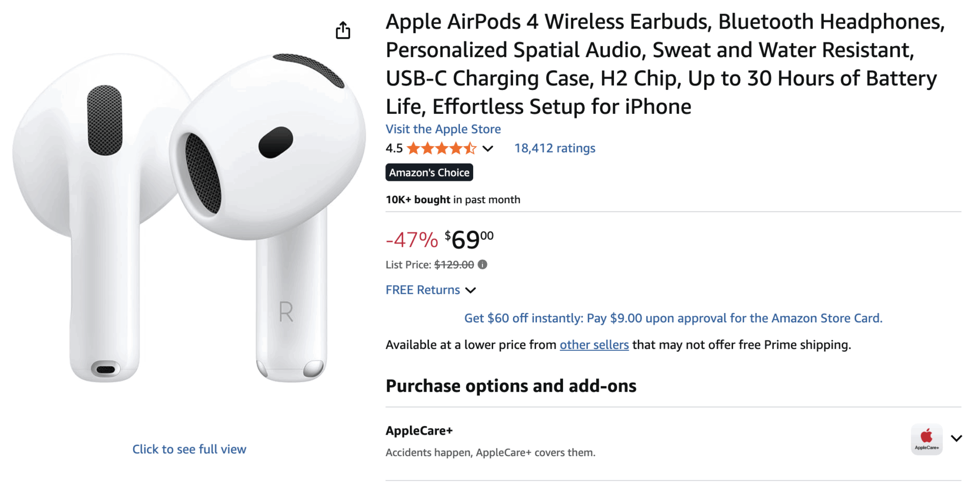This screenshot has height=496, width=980.
Task: Expand the rating breakdown dropdown arrow
Action: coord(488,149)
